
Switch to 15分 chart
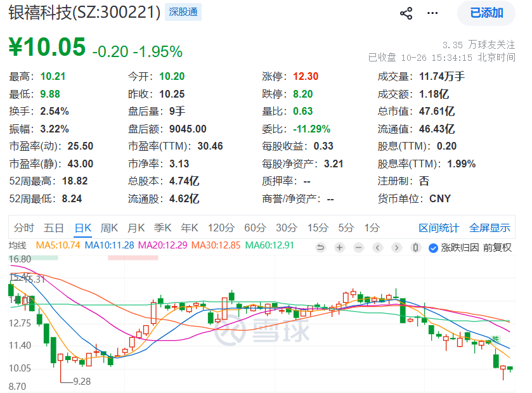(318, 228)
